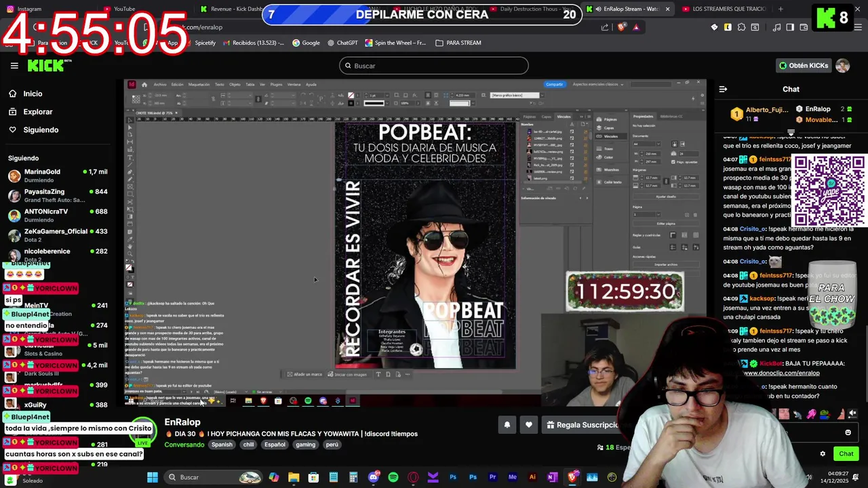Open File Explorer from taskbar
Screen dimensions: 868x488
(294, 477)
